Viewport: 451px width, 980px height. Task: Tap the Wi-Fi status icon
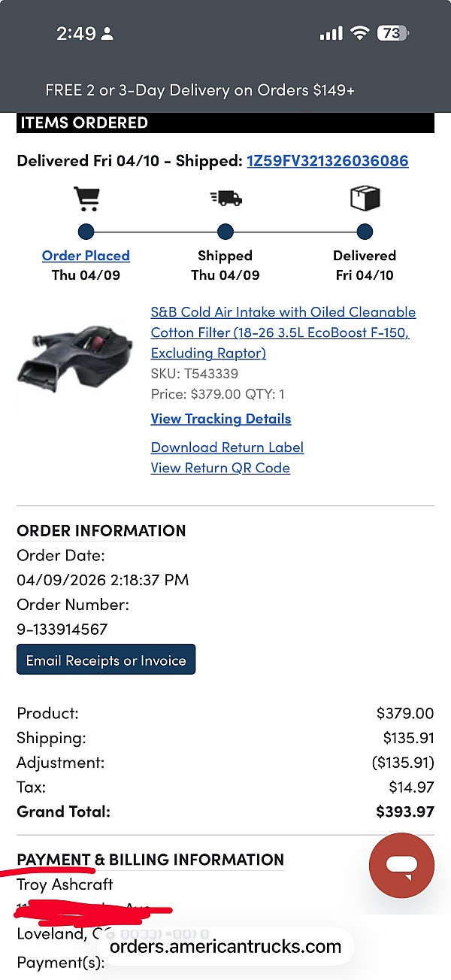pos(360,33)
